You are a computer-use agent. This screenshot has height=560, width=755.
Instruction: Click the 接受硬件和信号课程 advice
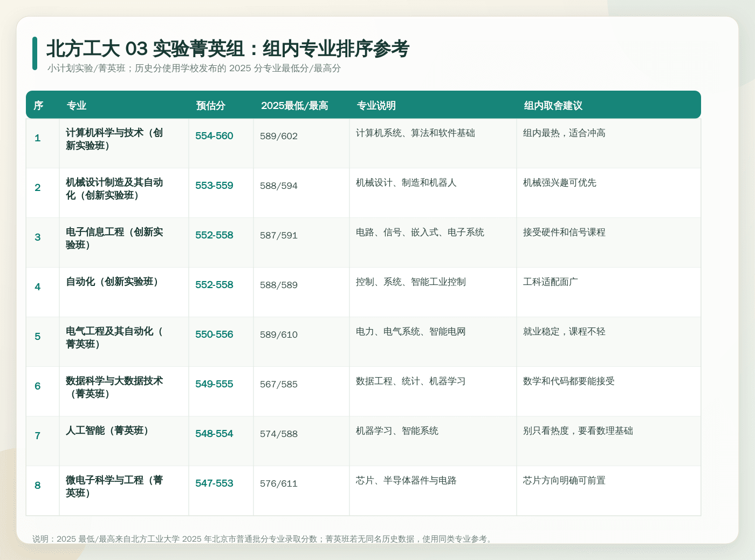[564, 233]
